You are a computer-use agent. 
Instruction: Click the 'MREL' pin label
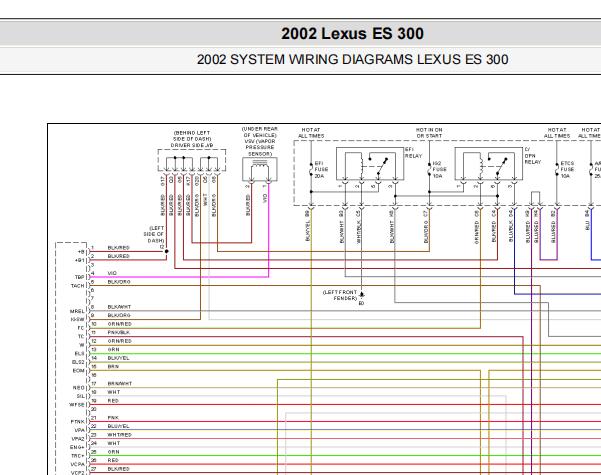coord(77,311)
